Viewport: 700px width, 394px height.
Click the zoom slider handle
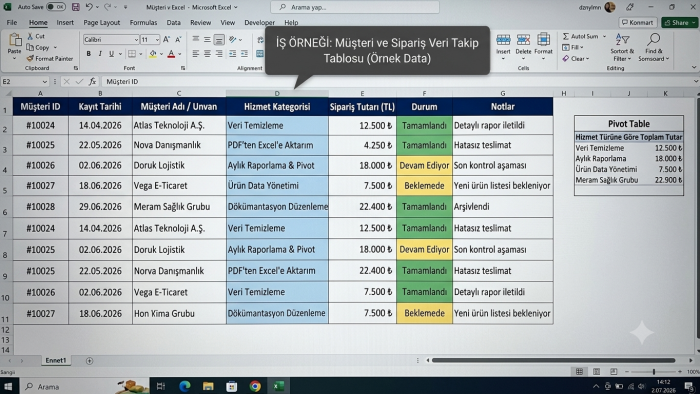click(x=654, y=371)
